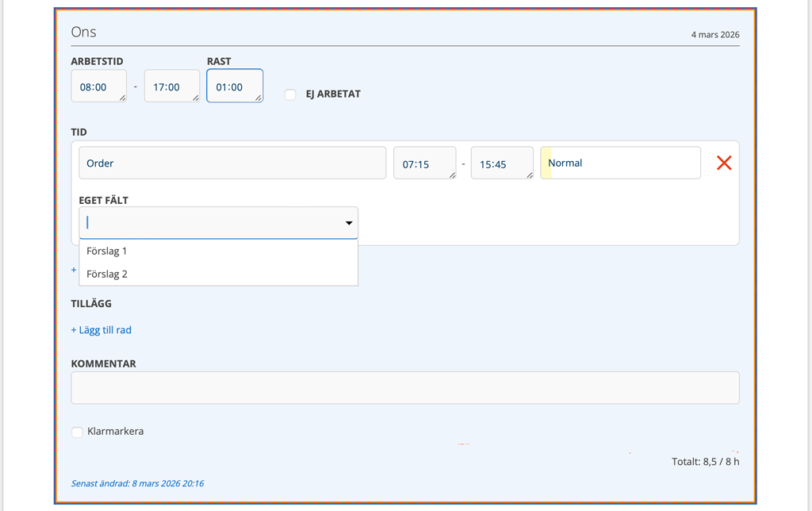Click the Rast field showing 01:00
Screen dimensions: 812x511
pos(233,86)
